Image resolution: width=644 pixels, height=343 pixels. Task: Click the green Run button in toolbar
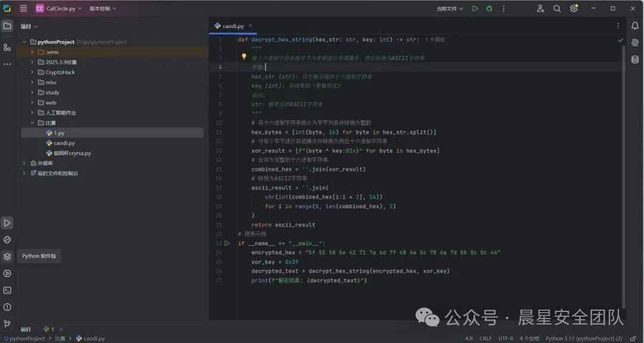(x=475, y=8)
